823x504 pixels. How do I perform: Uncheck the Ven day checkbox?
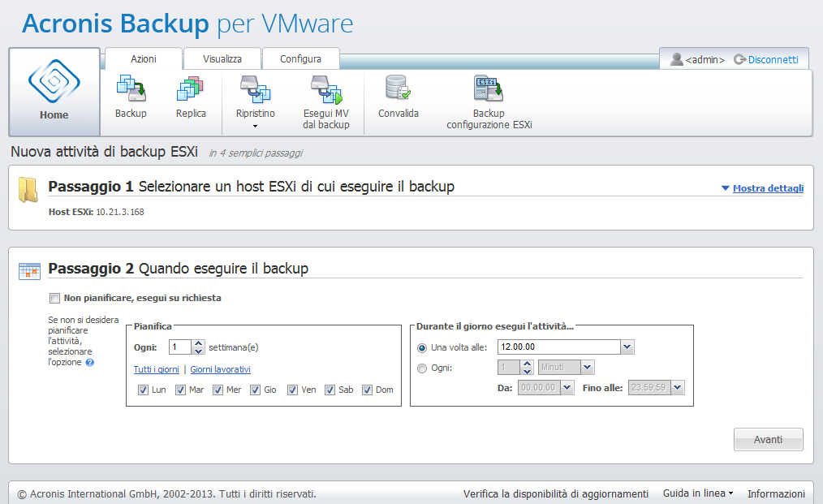point(292,390)
